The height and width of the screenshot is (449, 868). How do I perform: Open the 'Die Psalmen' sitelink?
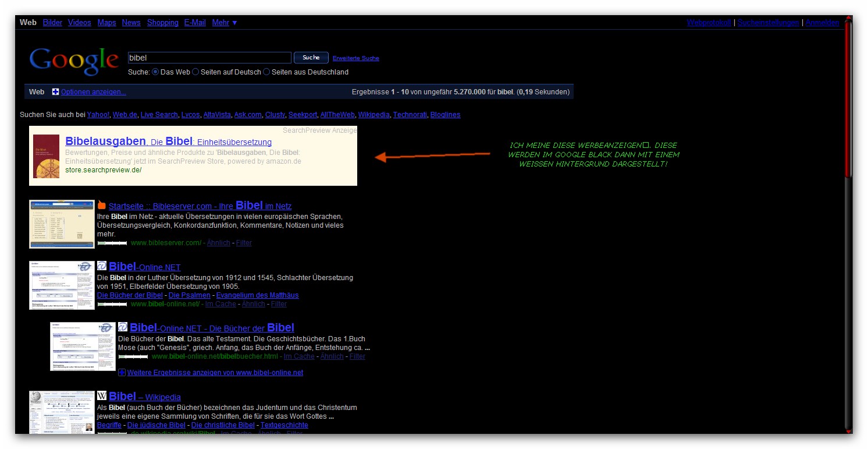[x=189, y=295]
